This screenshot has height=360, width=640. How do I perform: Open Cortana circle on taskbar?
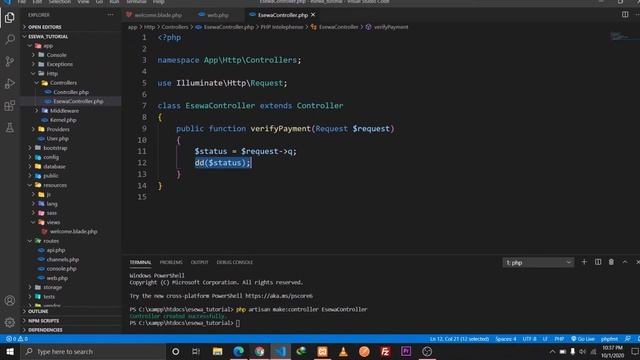[x=176, y=351]
